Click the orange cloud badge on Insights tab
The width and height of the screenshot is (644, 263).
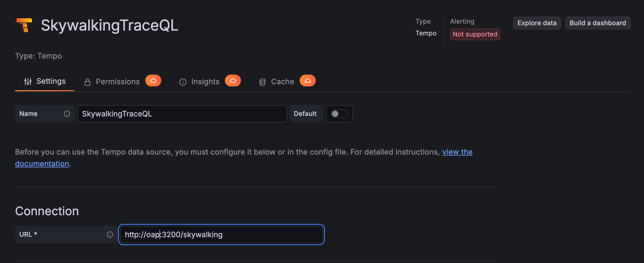coord(233,81)
